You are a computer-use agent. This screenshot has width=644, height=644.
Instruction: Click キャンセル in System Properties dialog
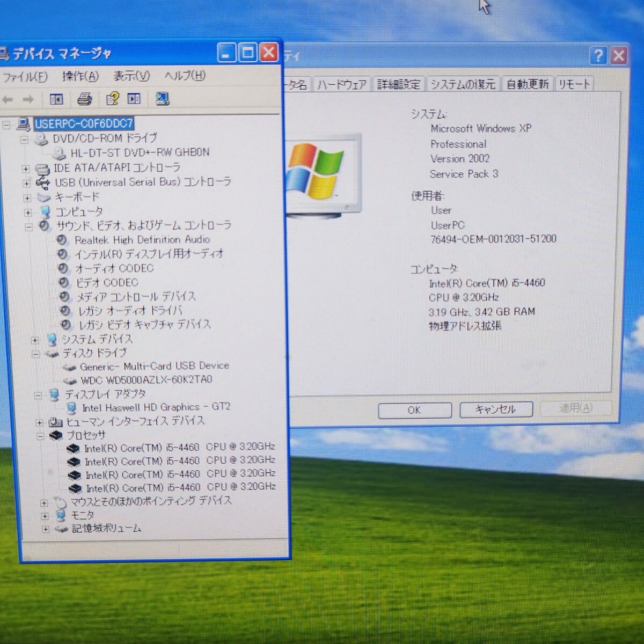click(x=496, y=409)
